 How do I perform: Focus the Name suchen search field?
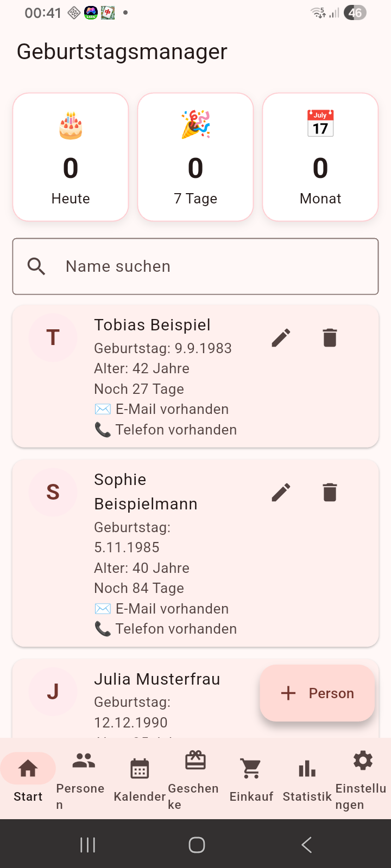pyautogui.click(x=195, y=266)
